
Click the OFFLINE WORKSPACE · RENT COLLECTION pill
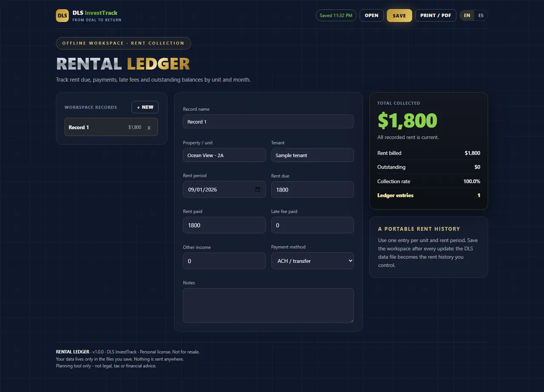click(123, 43)
